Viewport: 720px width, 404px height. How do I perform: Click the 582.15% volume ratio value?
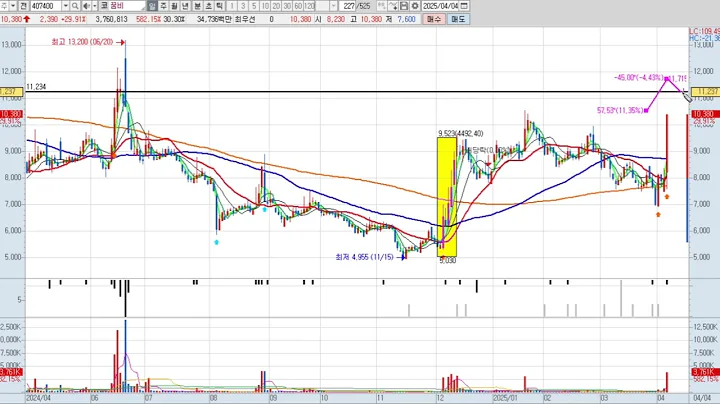pyautogui.click(x=148, y=19)
